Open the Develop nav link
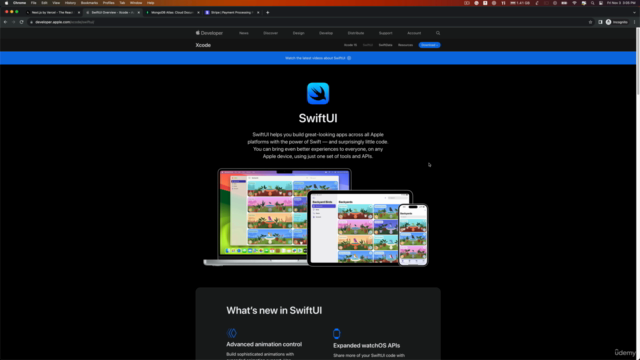Image resolution: width=640 pixels, height=360 pixels. (x=326, y=33)
